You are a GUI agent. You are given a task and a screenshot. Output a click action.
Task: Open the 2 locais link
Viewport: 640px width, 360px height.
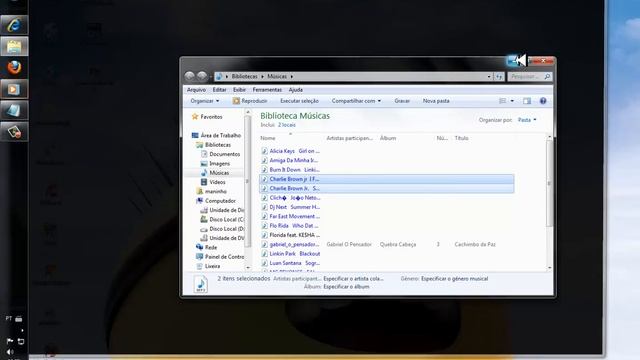tap(287, 125)
